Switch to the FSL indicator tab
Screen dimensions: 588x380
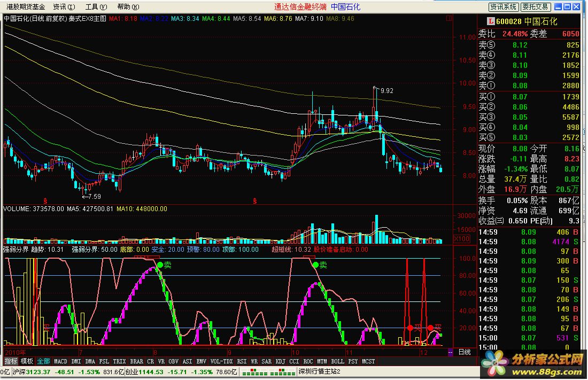click(x=104, y=361)
